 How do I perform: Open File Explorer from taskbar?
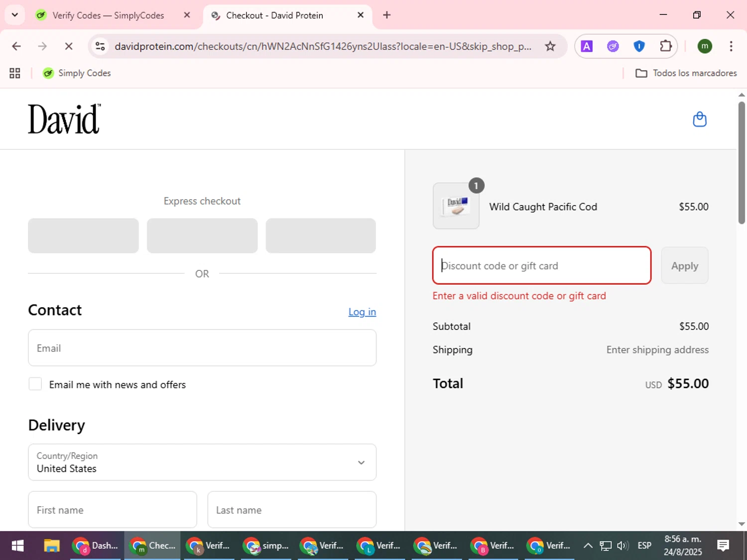coord(51,546)
